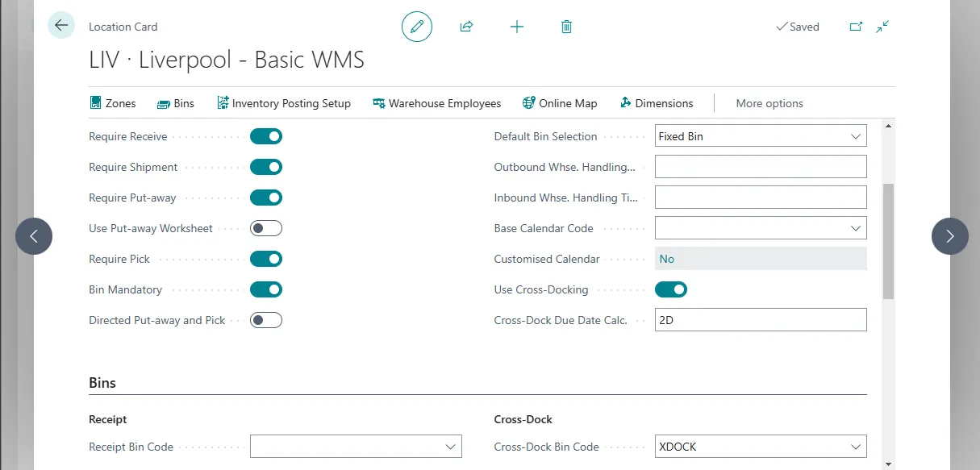Click the LIV · Liverpool - Basic WMS title

227,60
